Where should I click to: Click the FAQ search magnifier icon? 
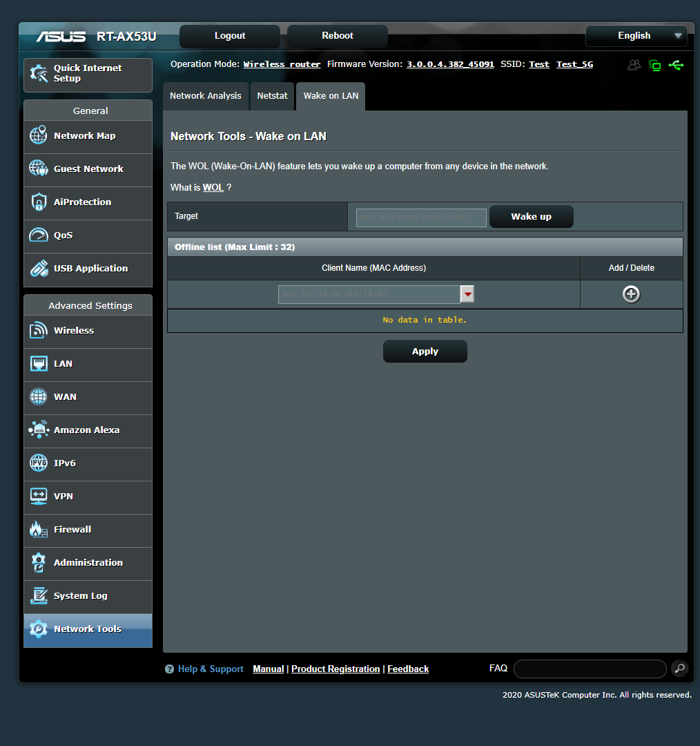(x=680, y=669)
